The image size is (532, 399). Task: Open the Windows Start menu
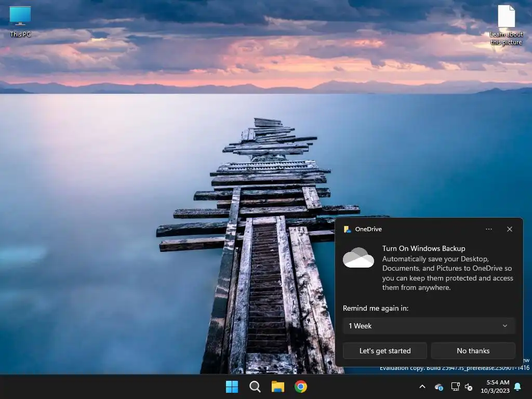(x=232, y=387)
